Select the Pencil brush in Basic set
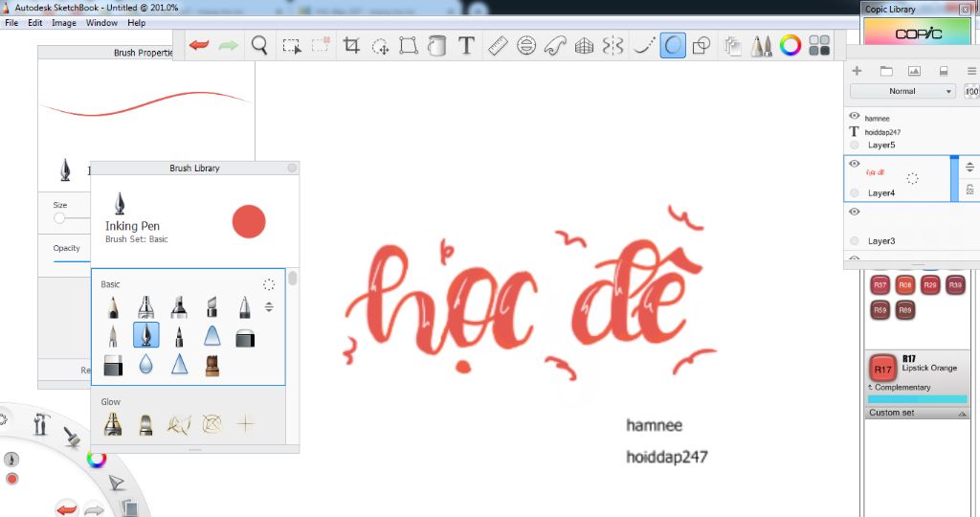980x517 pixels. point(113,306)
